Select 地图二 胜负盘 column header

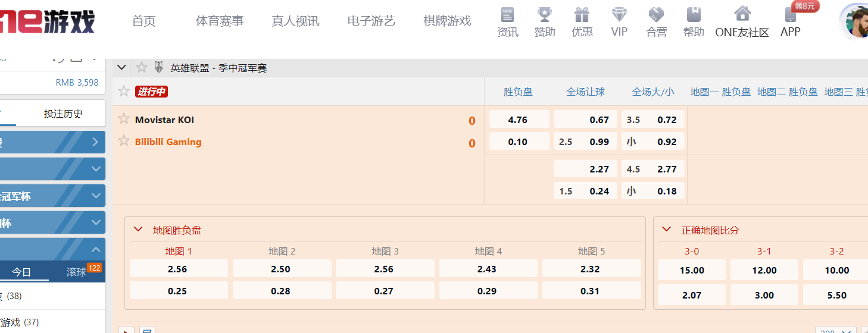point(788,92)
